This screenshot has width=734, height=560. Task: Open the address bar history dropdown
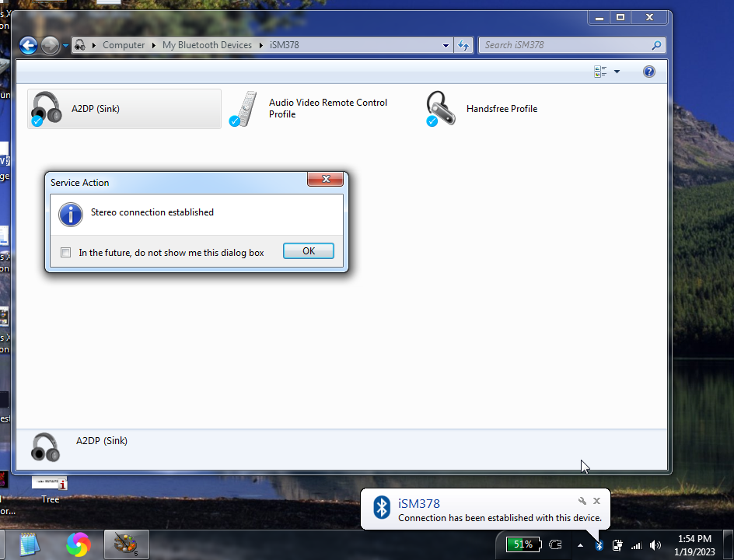(446, 45)
